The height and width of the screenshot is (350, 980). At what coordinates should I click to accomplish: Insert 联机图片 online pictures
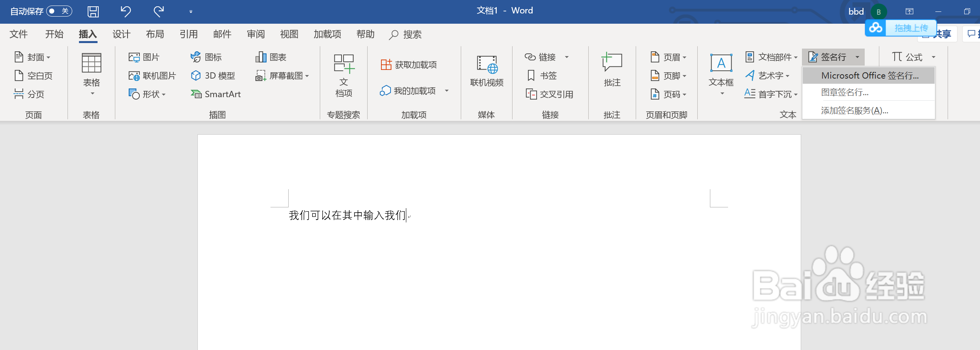152,75
